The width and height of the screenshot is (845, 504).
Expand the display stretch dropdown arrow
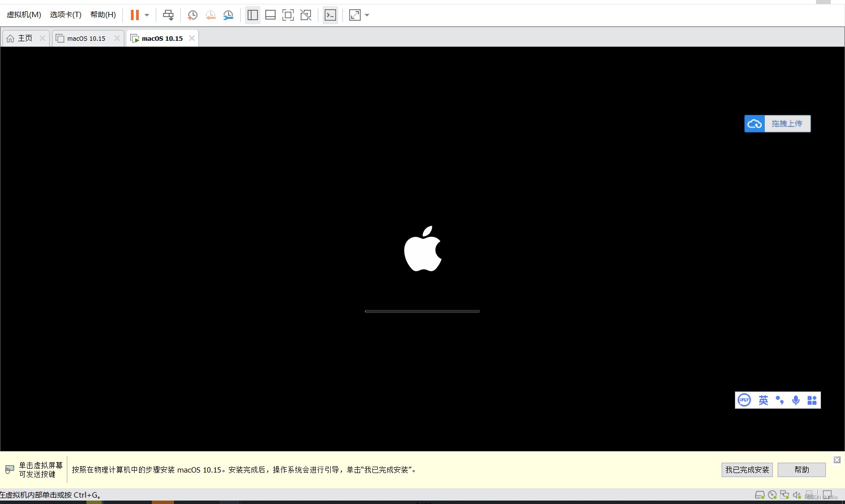pos(367,15)
